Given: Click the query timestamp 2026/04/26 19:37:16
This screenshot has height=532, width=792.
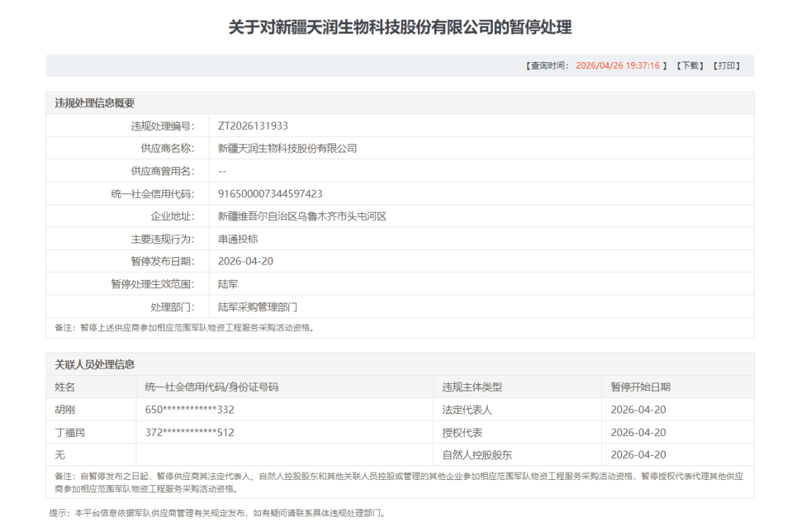Looking at the screenshot, I should coord(617,66).
